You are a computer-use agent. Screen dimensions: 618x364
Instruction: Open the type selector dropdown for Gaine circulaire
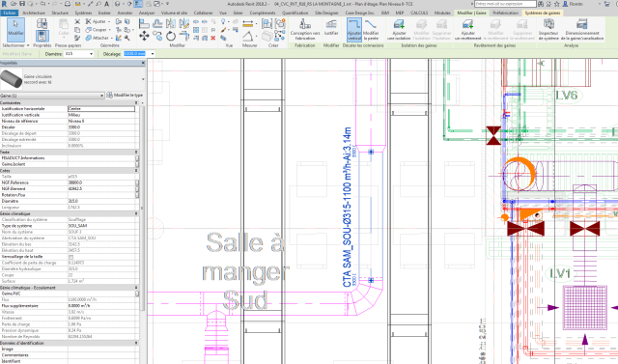[x=143, y=79]
